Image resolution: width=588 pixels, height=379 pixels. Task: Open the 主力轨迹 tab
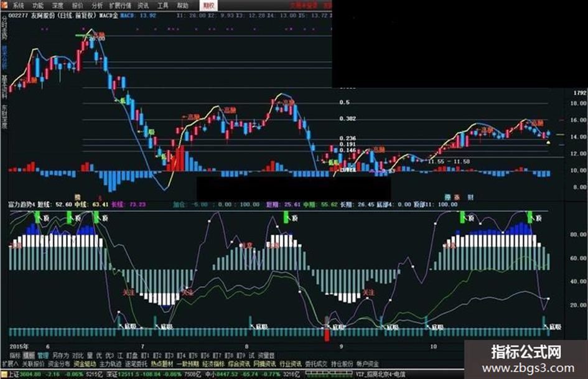(x=110, y=363)
